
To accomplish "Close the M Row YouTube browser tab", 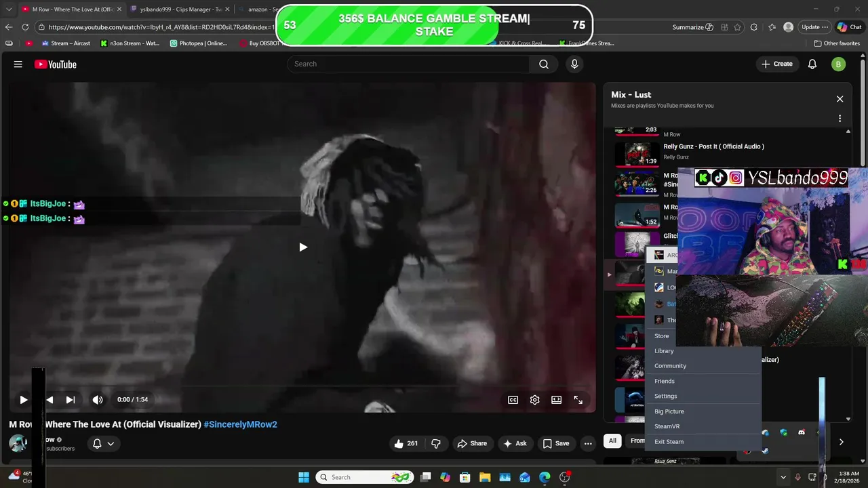I will pos(119,9).
